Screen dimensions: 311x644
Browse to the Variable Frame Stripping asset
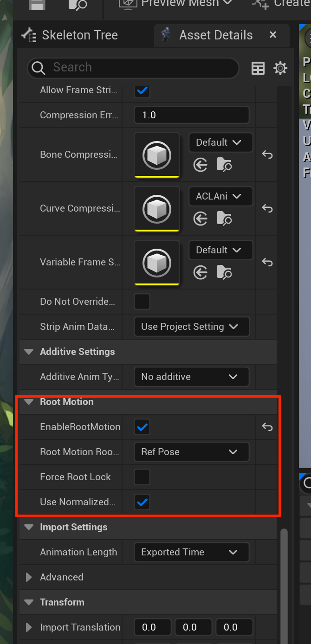224,272
